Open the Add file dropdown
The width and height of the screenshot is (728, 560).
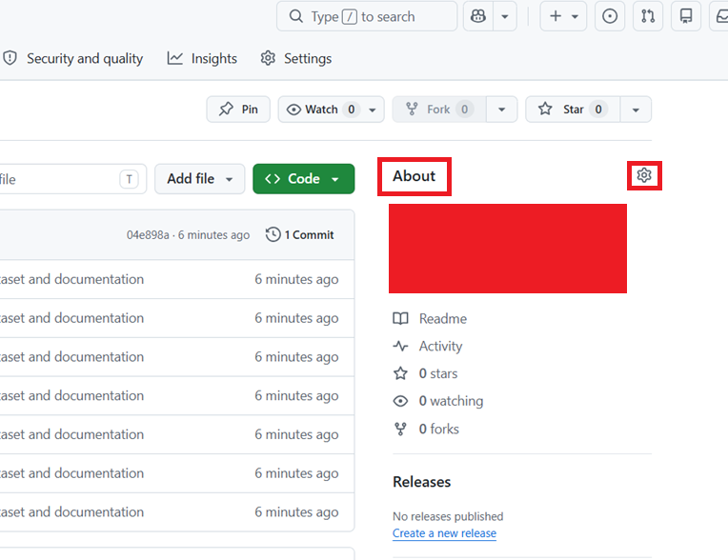(200, 179)
